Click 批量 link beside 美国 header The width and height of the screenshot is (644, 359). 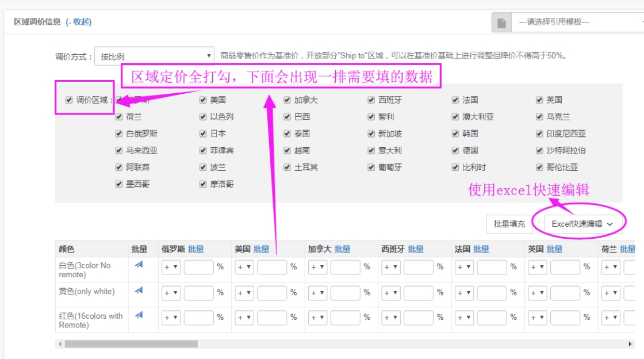click(261, 249)
